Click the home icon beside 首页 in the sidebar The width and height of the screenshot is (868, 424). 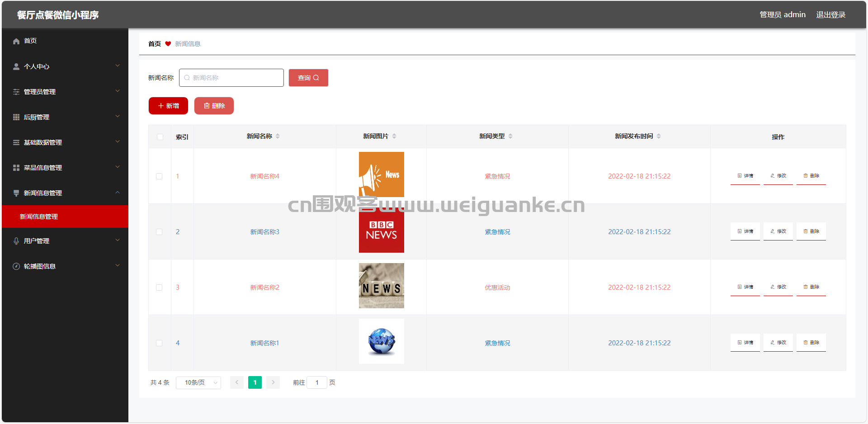[x=16, y=41]
